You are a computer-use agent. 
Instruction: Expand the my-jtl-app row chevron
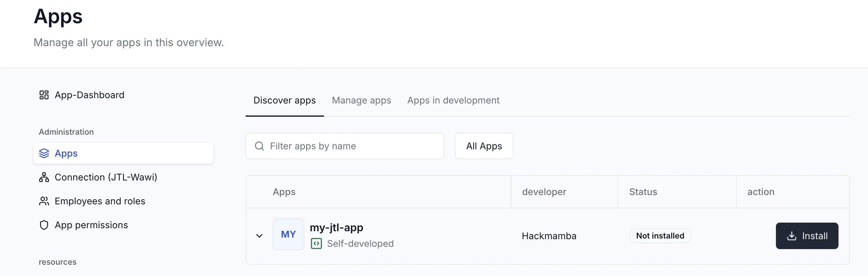point(259,236)
